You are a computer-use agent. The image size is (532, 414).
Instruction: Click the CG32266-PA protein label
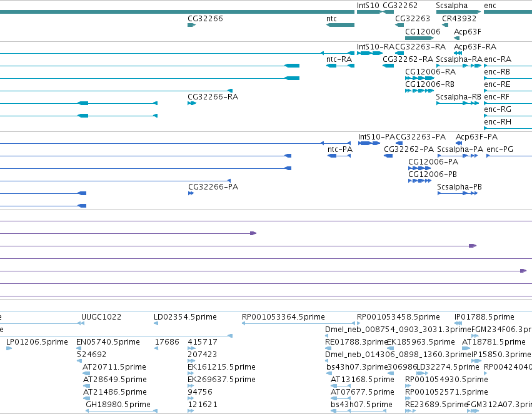(213, 188)
